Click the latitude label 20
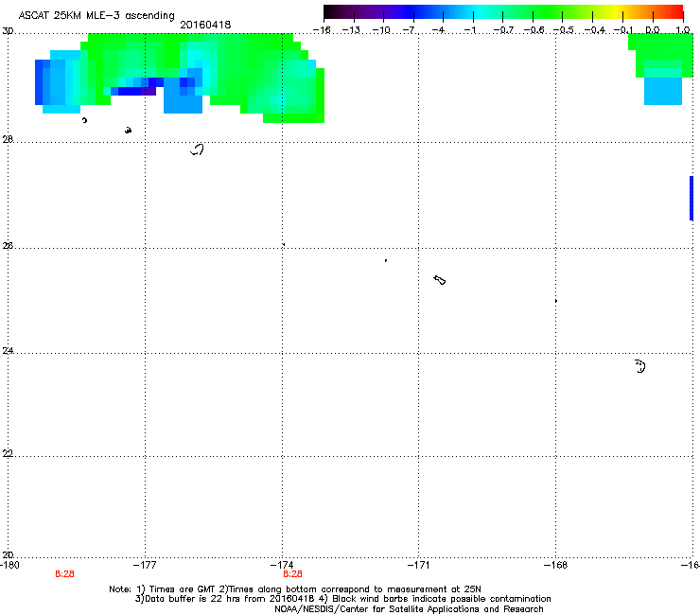 point(8,554)
